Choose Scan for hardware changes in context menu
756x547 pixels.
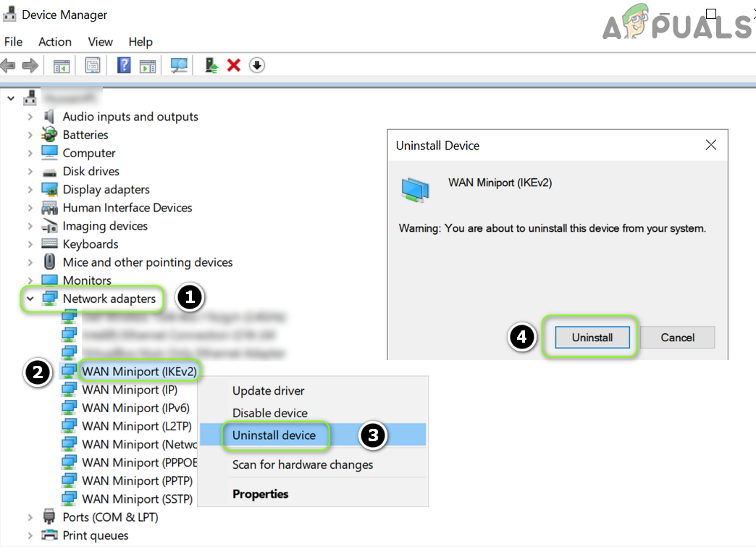click(313, 464)
